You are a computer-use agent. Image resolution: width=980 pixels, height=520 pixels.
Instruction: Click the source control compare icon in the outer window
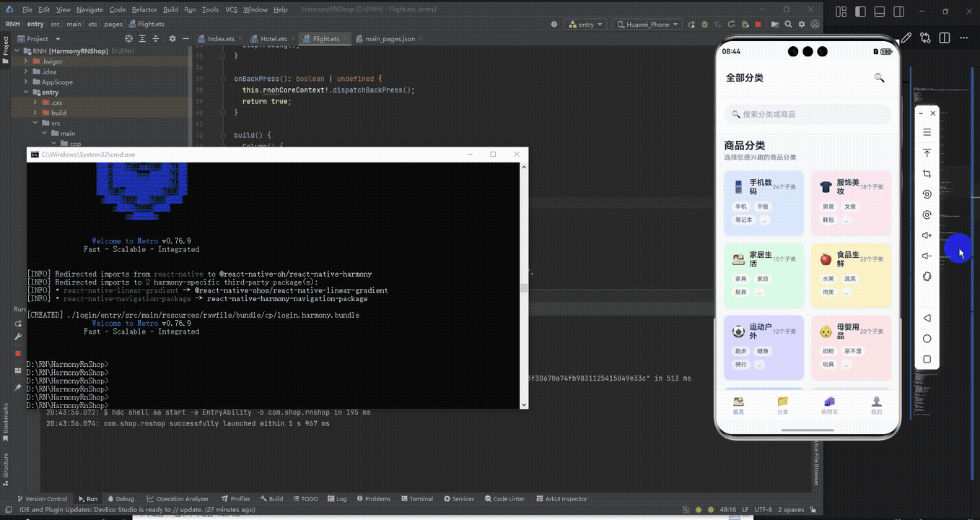pyautogui.click(x=926, y=38)
